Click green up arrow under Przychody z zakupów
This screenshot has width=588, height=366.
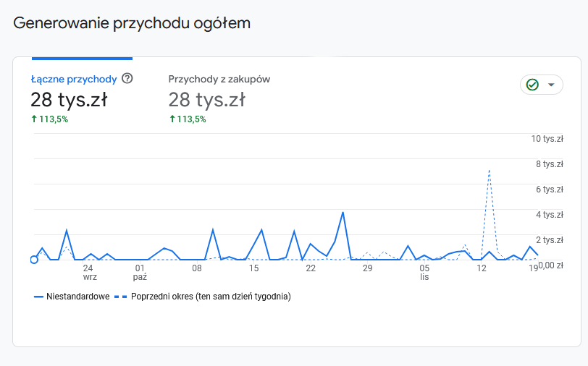(x=172, y=119)
